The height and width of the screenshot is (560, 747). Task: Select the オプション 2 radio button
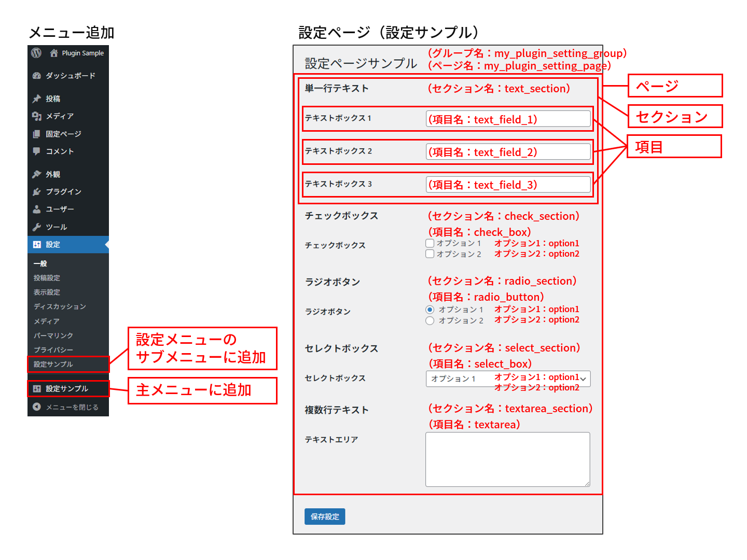coord(430,321)
